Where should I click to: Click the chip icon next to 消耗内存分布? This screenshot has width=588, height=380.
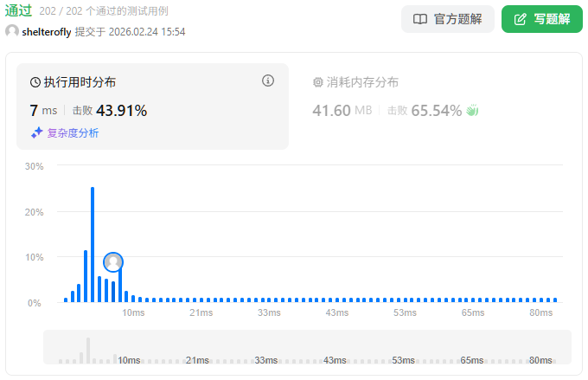(x=317, y=82)
